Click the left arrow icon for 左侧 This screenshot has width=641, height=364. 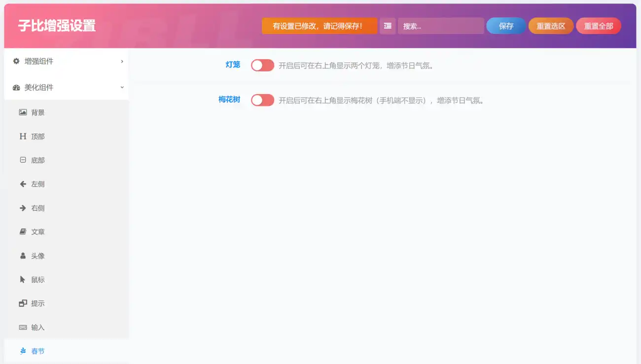(23, 184)
